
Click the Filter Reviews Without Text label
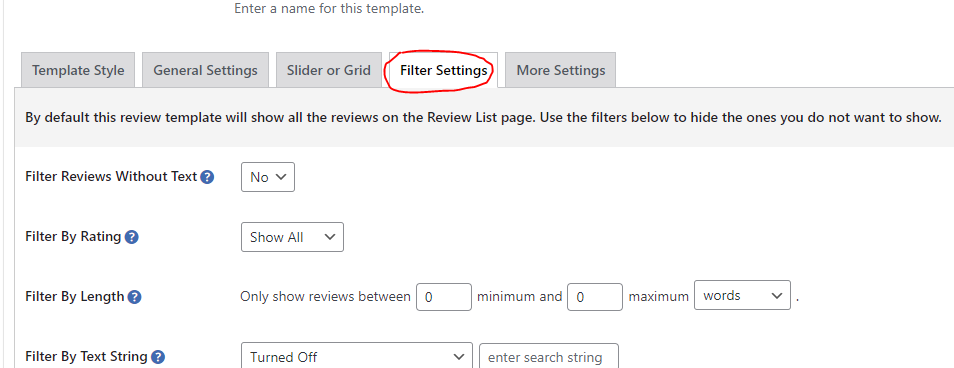(x=111, y=176)
